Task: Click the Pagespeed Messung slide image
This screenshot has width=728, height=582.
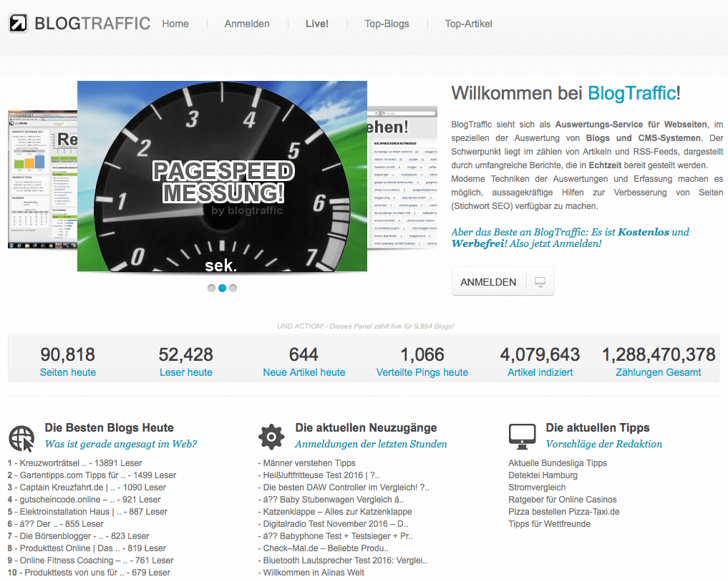Action: (223, 176)
